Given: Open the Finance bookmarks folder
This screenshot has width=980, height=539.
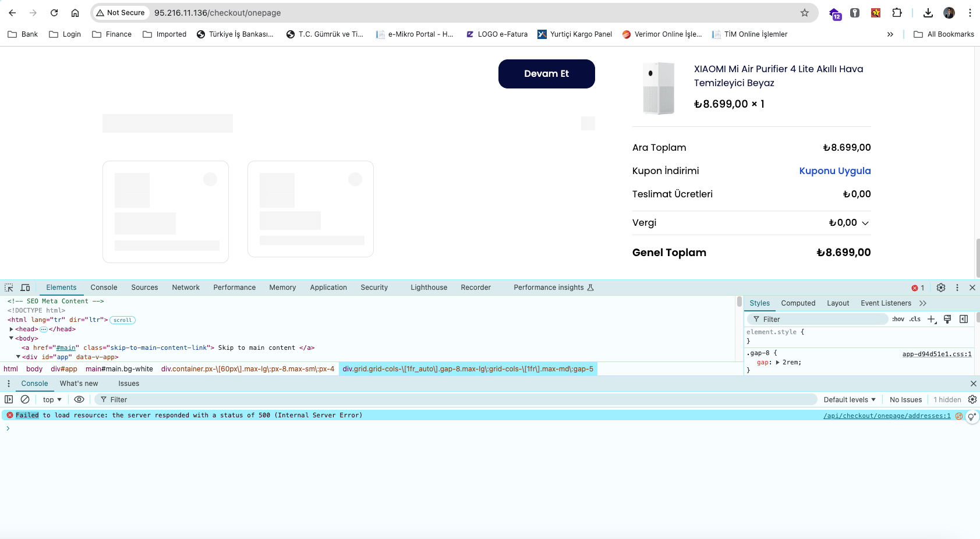Looking at the screenshot, I should click(x=112, y=34).
